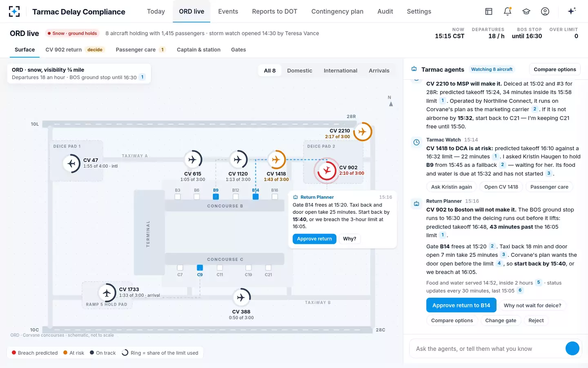The height and width of the screenshot is (368, 588).
Task: Show All 8 aircraft filter
Action: 269,71
